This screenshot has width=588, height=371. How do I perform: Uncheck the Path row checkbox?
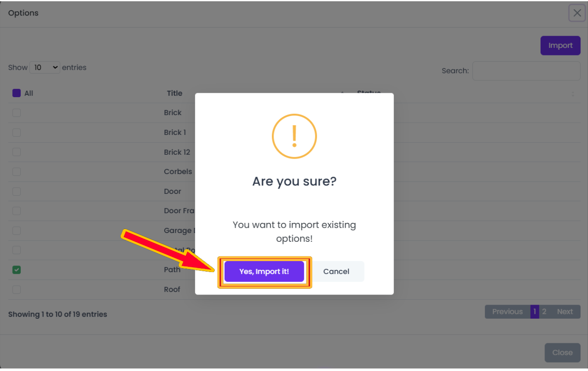point(17,270)
